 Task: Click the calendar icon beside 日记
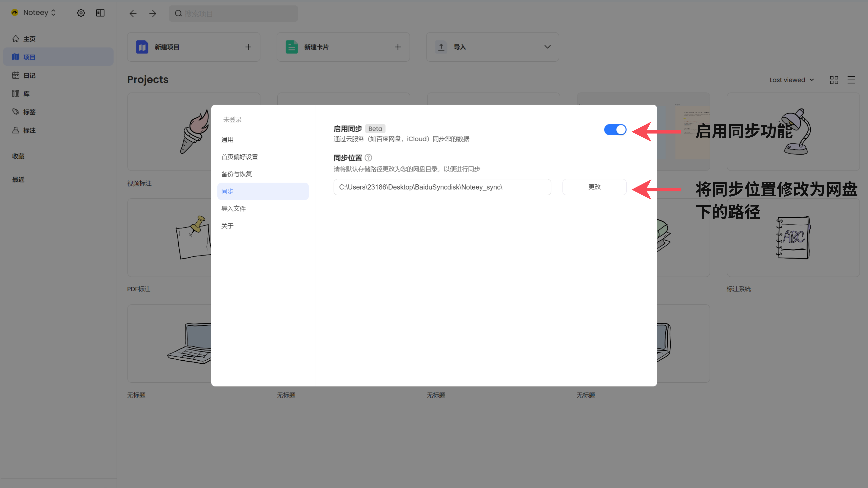[16, 75]
